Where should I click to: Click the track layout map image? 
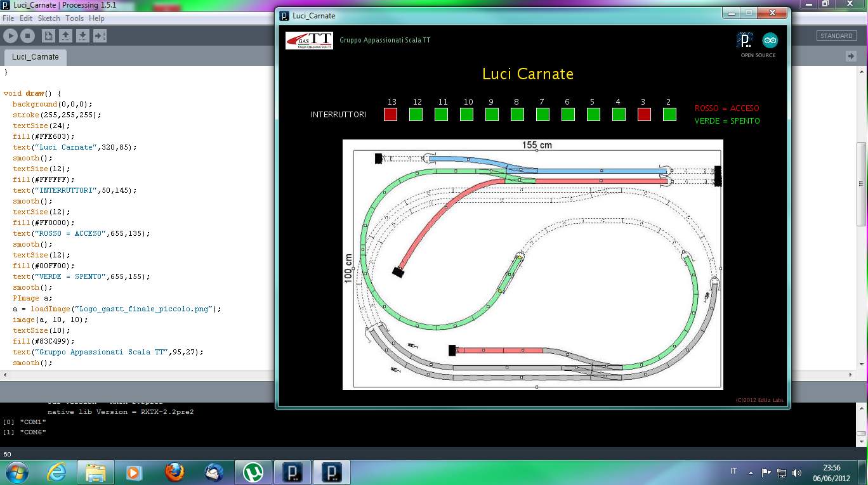(x=533, y=264)
